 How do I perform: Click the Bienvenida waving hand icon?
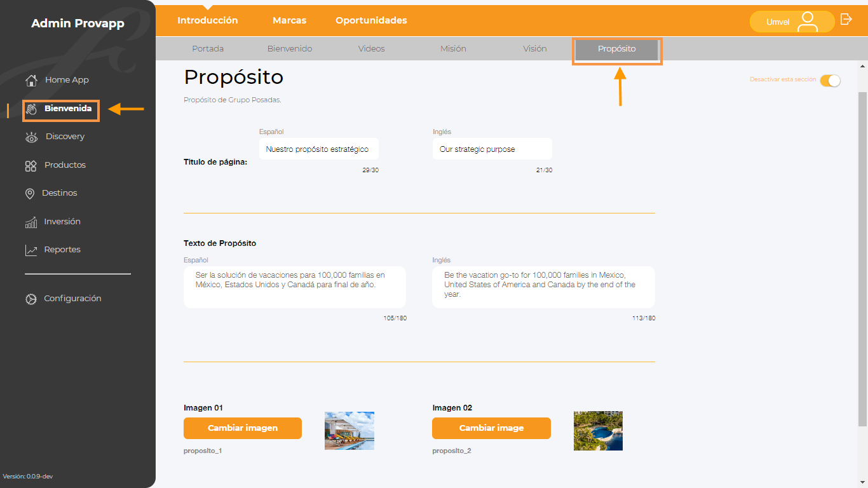[32, 109]
